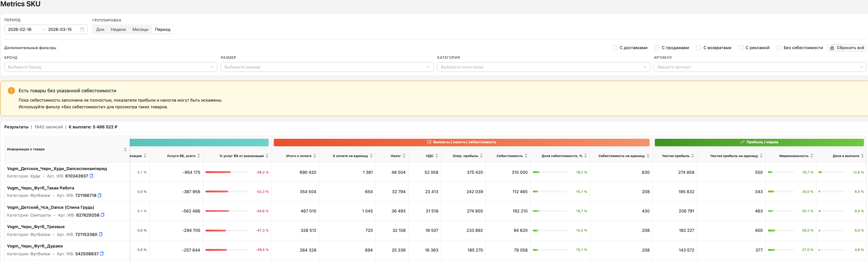Sort by Налог column arrows
The width and height of the screenshot is (868, 262).
pos(404,156)
